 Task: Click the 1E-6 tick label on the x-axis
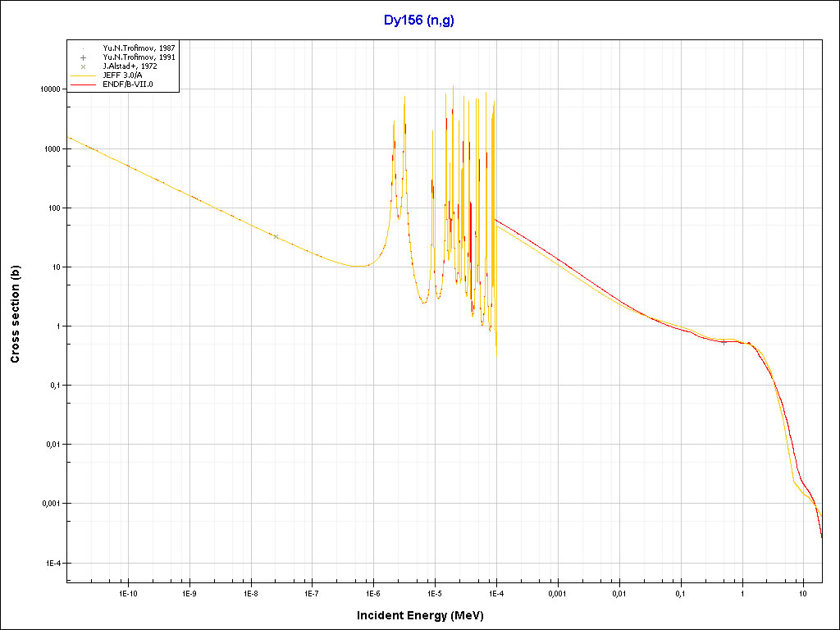pyautogui.click(x=373, y=592)
